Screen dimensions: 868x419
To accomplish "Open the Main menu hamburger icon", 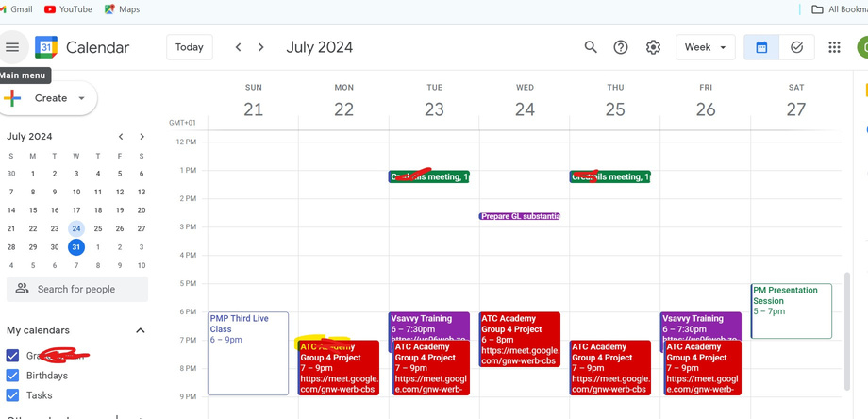I will pyautogui.click(x=12, y=47).
